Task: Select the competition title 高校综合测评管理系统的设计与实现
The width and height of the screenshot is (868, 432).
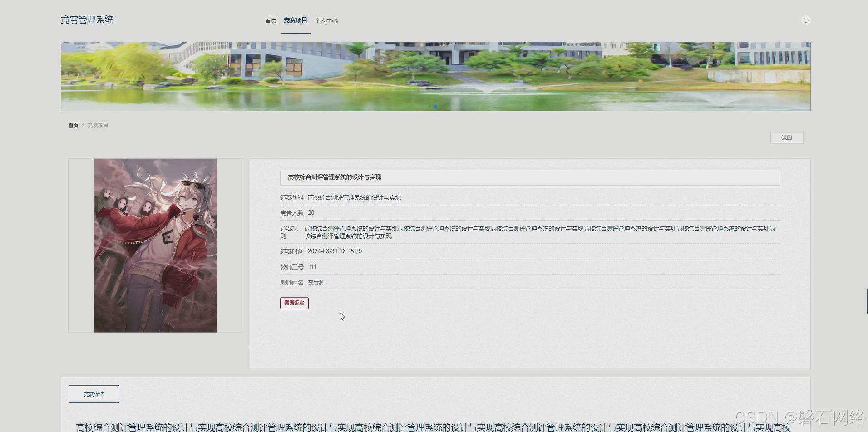Action: pyautogui.click(x=334, y=177)
